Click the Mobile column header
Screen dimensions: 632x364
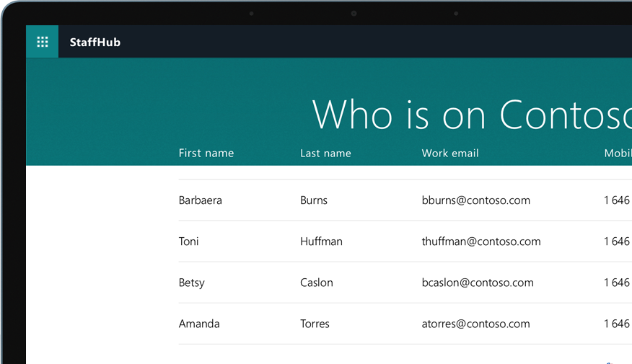[x=618, y=153]
